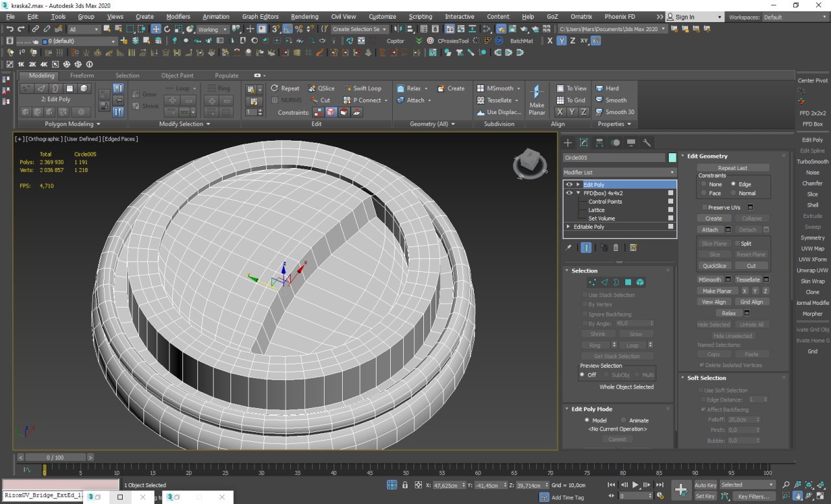This screenshot has width=831, height=504.
Task: Toggle Delete Isolated Vertices checkbox
Action: (702, 365)
